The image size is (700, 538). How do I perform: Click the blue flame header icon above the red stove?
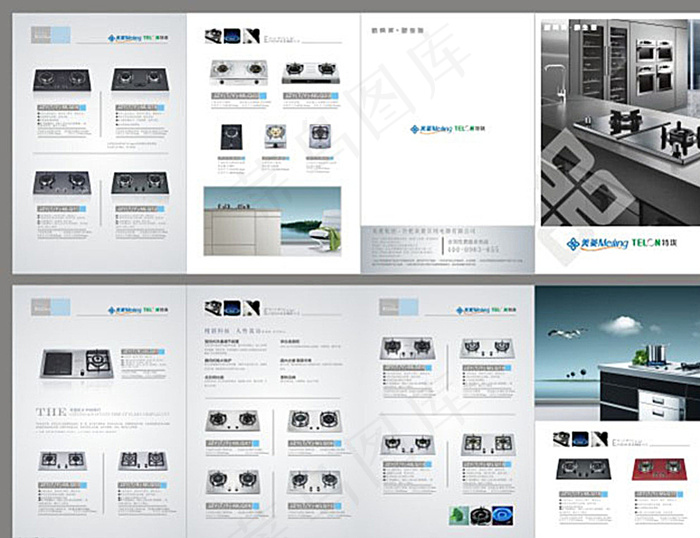[580, 439]
